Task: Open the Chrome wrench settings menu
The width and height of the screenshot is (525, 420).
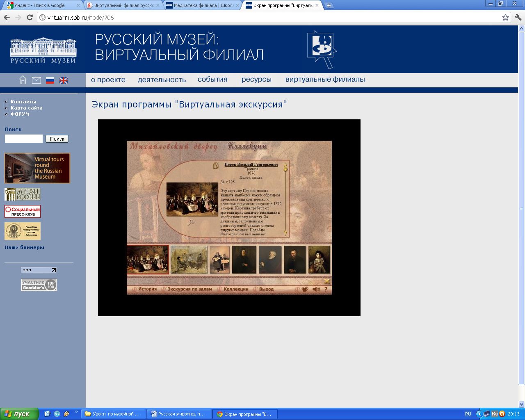Action: [518, 17]
